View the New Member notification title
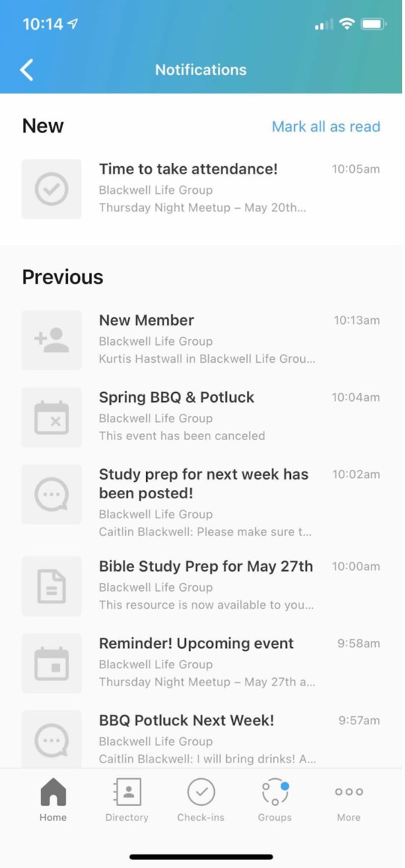Screen dimensions: 405x868 coord(146,320)
